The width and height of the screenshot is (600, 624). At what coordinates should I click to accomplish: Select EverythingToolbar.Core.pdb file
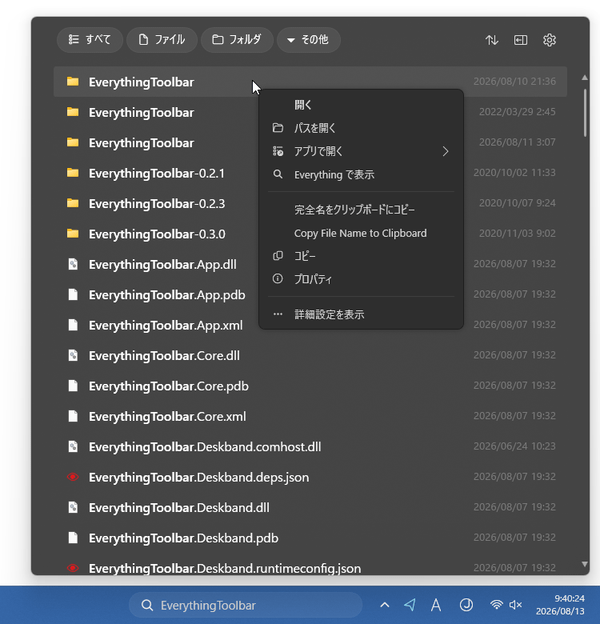tap(310, 386)
